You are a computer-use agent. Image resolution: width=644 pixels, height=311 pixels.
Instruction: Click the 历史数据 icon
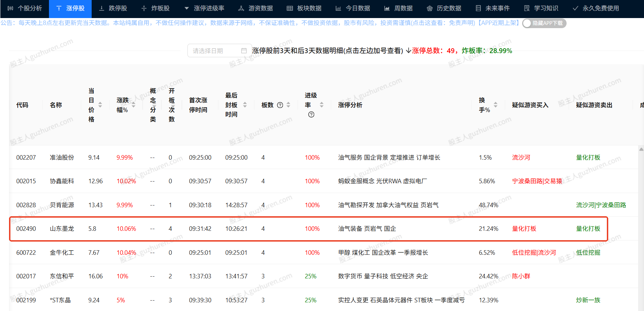430,8
